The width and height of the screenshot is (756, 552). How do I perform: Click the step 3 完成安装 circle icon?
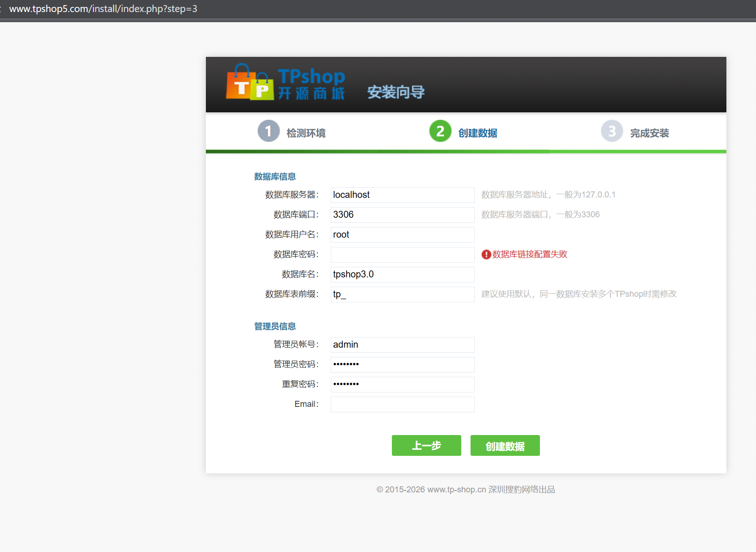[x=612, y=131]
